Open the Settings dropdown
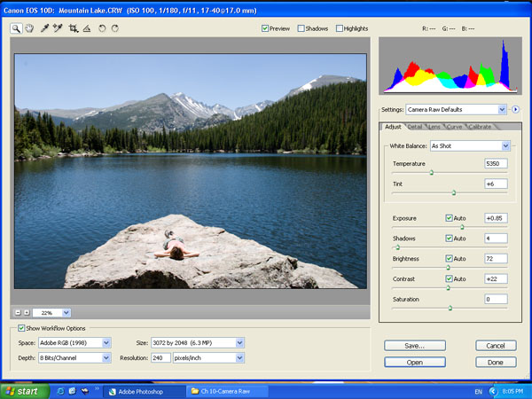 [x=456, y=109]
